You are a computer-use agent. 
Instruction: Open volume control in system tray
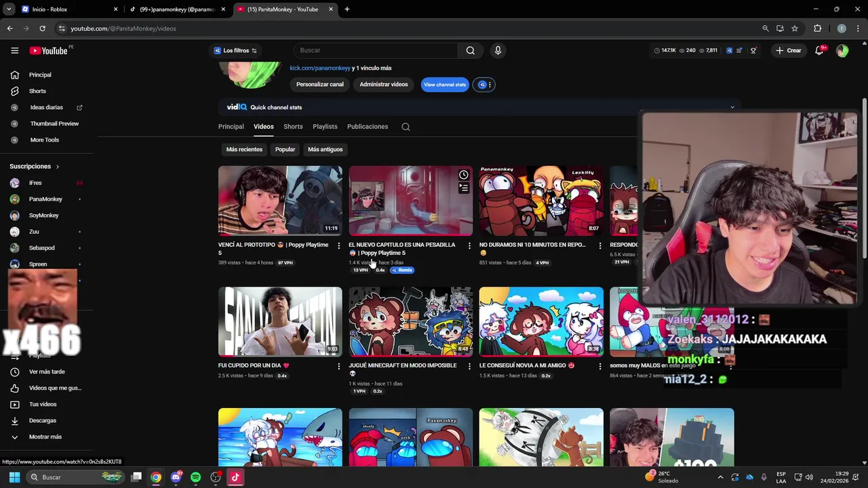[x=808, y=477]
